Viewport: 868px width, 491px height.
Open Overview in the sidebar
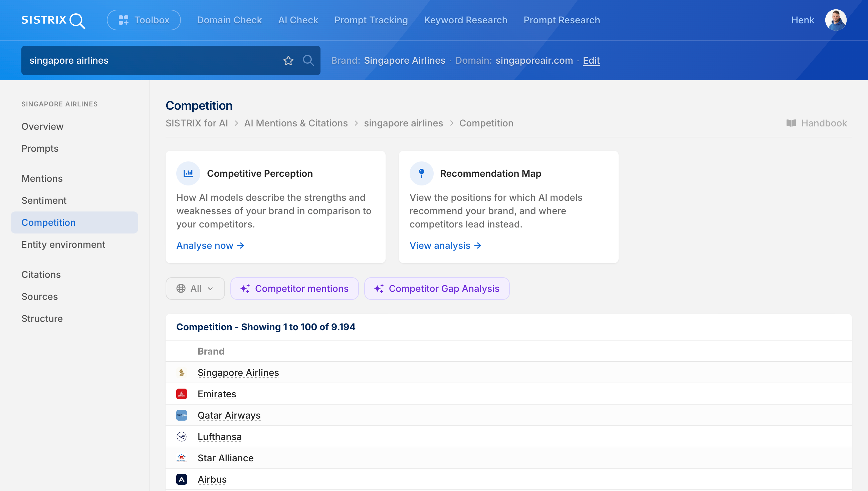tap(42, 126)
